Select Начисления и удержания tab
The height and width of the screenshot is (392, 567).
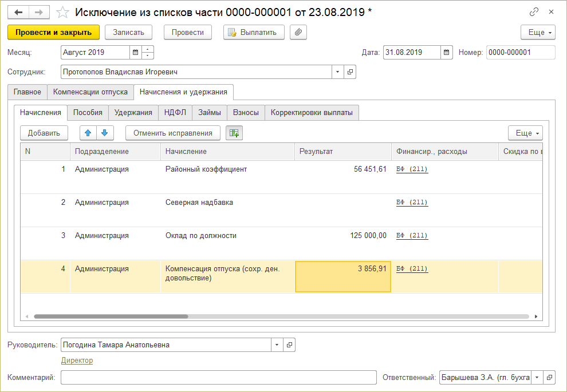[183, 92]
